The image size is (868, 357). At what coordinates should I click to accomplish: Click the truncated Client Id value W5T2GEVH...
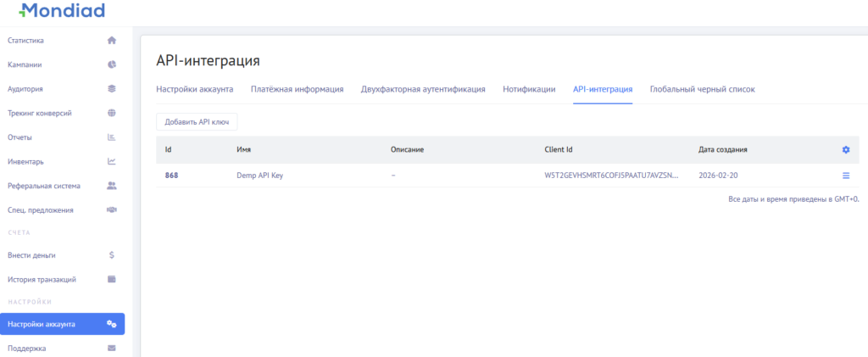pos(612,176)
